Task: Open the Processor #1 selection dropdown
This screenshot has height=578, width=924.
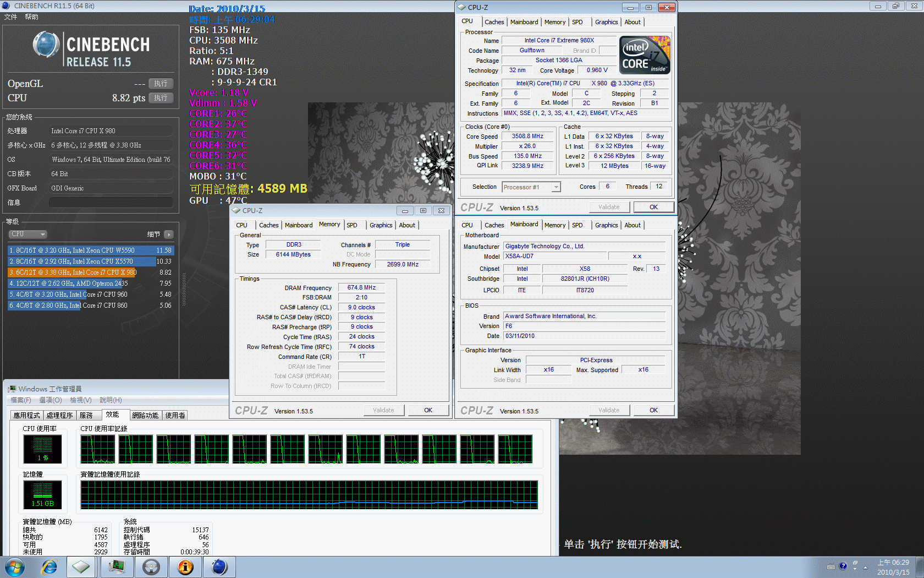Action: point(531,187)
